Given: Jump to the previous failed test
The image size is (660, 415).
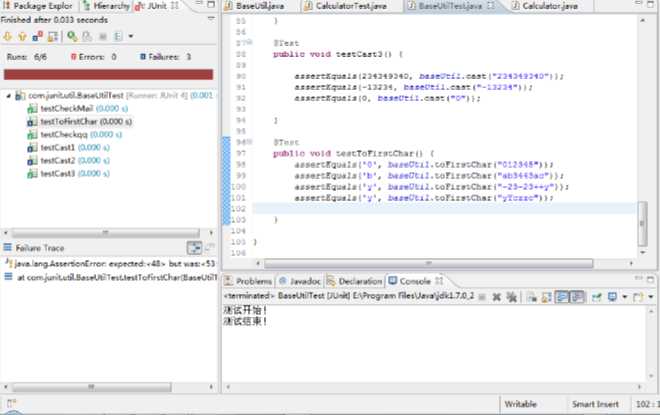Looking at the screenshot, I should 22,37.
